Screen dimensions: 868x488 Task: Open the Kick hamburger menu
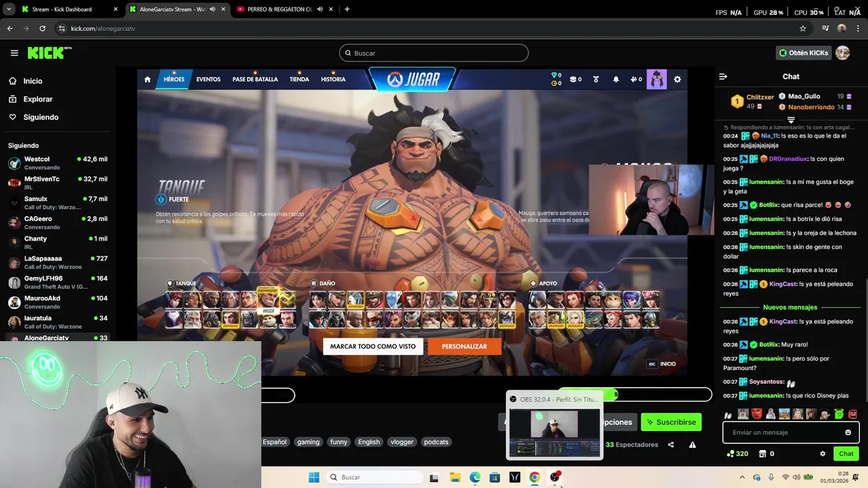pyautogui.click(x=14, y=53)
